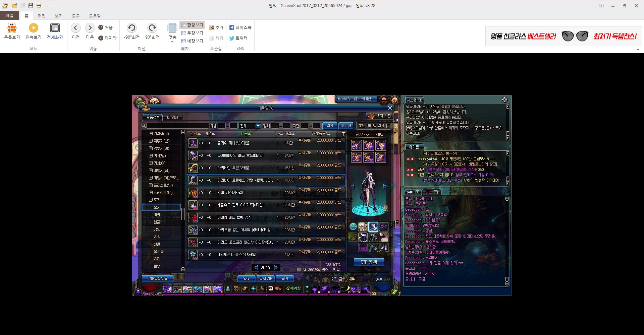Screen dimensions: 644x335
Task: Expand the 격투가(남) category tree
Action: (x=151, y=141)
